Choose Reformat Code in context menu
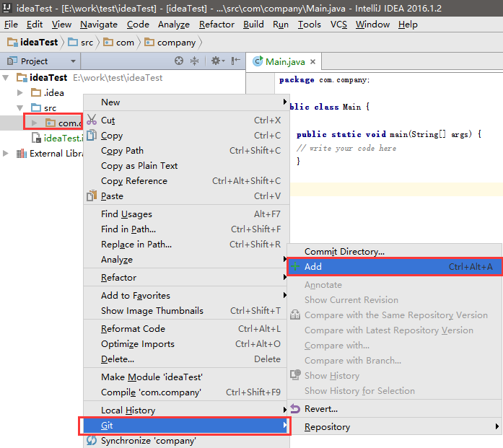The height and width of the screenshot is (448, 503). click(133, 329)
